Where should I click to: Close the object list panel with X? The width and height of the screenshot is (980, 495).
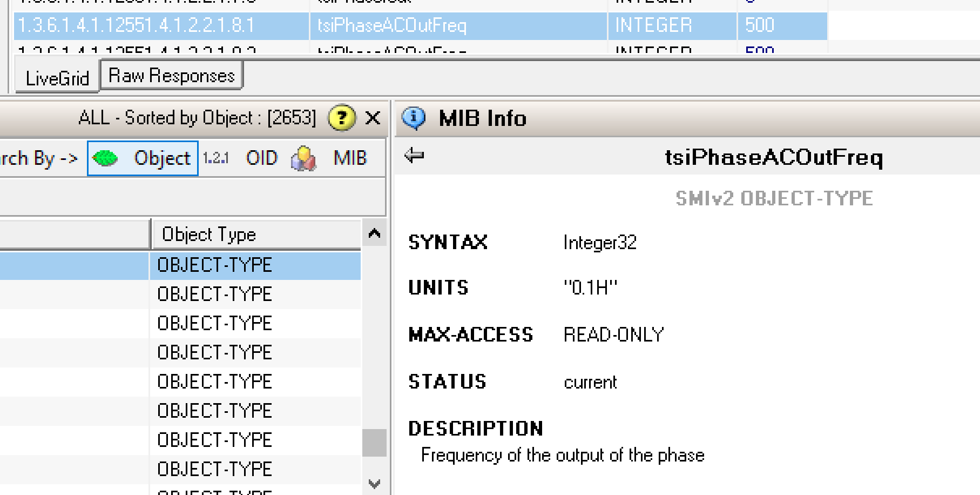coord(373,118)
